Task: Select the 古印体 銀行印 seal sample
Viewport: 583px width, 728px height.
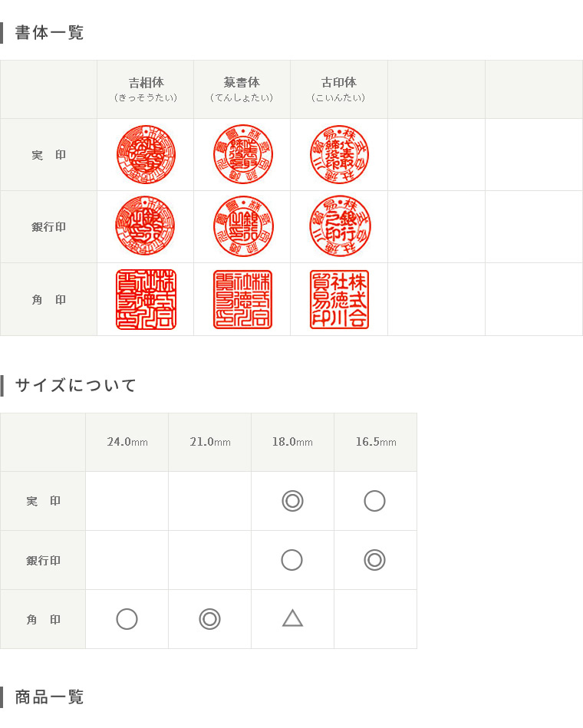Action: pos(340,226)
